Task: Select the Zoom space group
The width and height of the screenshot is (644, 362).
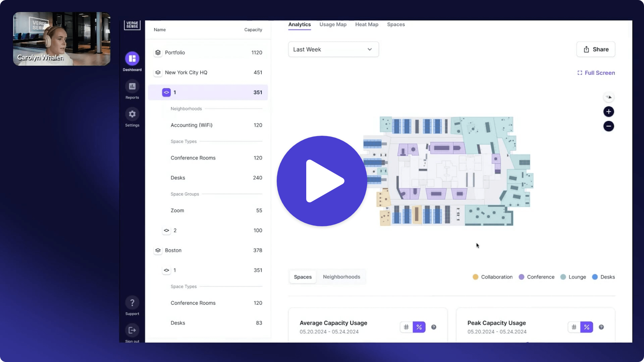Action: 208,210
